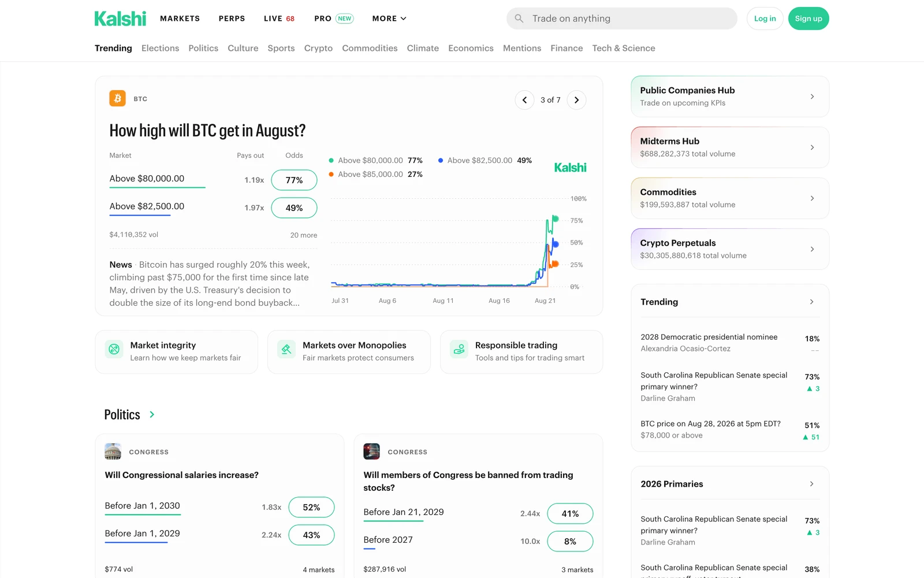Open the Kalshi logo home link
The image size is (924, 578).
click(x=120, y=18)
